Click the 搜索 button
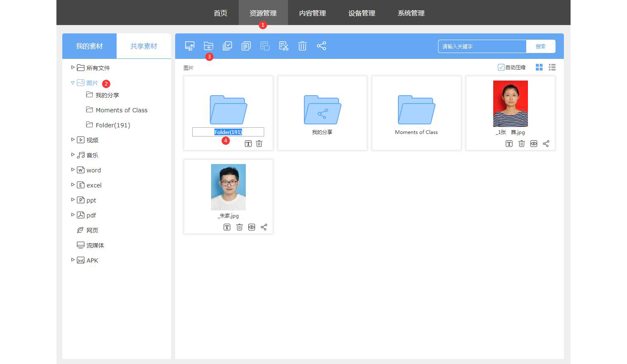 540,46
